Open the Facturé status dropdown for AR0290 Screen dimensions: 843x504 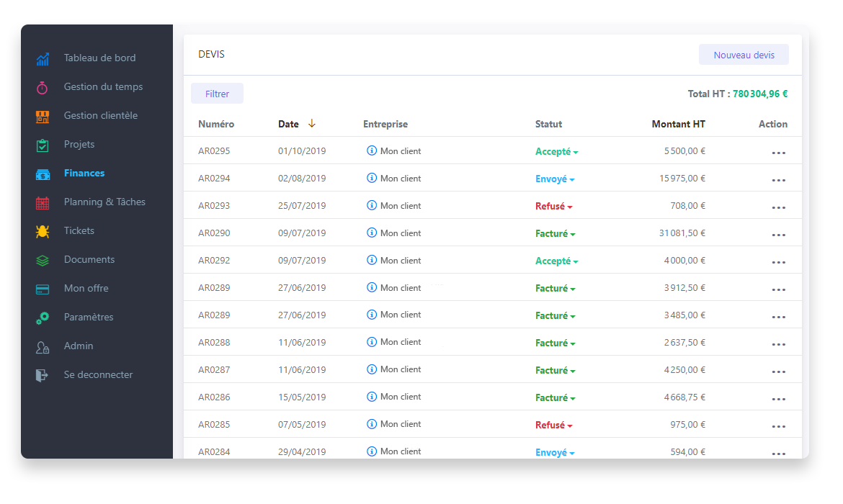pyautogui.click(x=556, y=234)
